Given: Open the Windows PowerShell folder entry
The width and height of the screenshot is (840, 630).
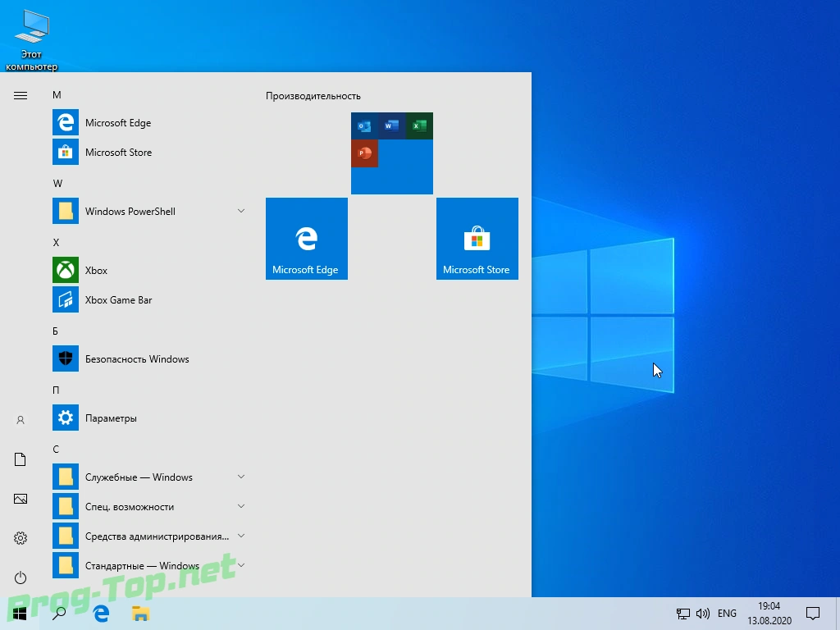Looking at the screenshot, I should [x=149, y=211].
